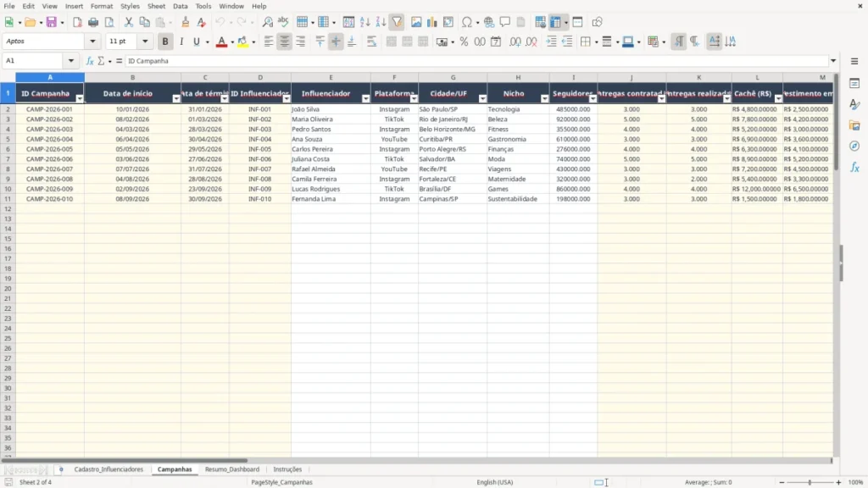Run the spelling check
Viewport: 868px width, 488px height.
click(x=283, y=22)
